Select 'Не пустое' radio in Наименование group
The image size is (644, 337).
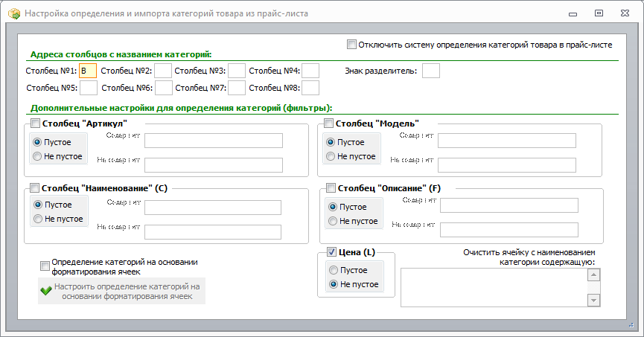tap(38, 219)
